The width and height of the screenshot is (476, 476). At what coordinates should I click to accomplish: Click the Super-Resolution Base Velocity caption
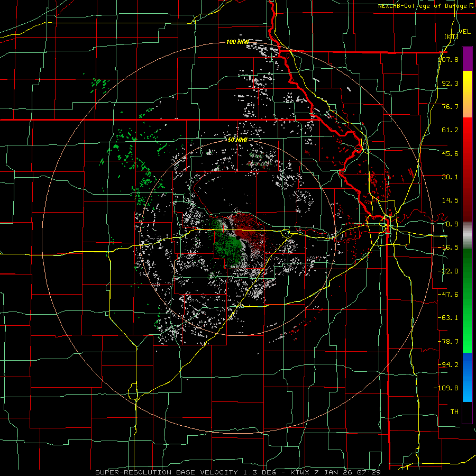tap(237, 472)
